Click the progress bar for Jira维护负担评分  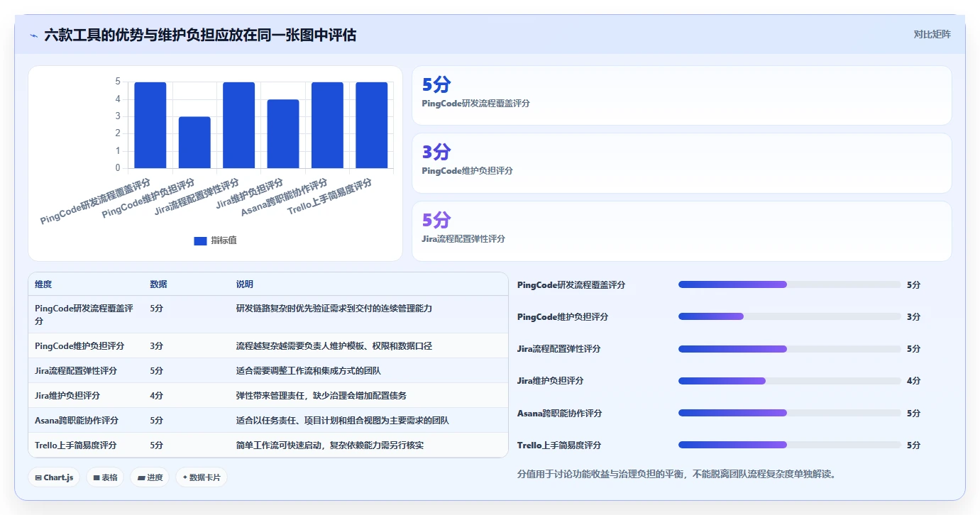coord(789,381)
